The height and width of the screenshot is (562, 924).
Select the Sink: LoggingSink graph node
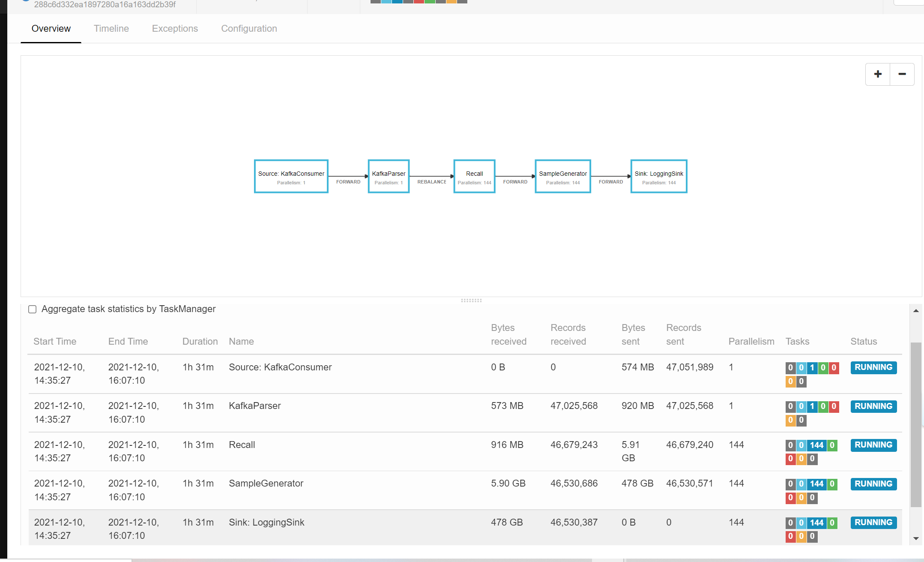[658, 176]
